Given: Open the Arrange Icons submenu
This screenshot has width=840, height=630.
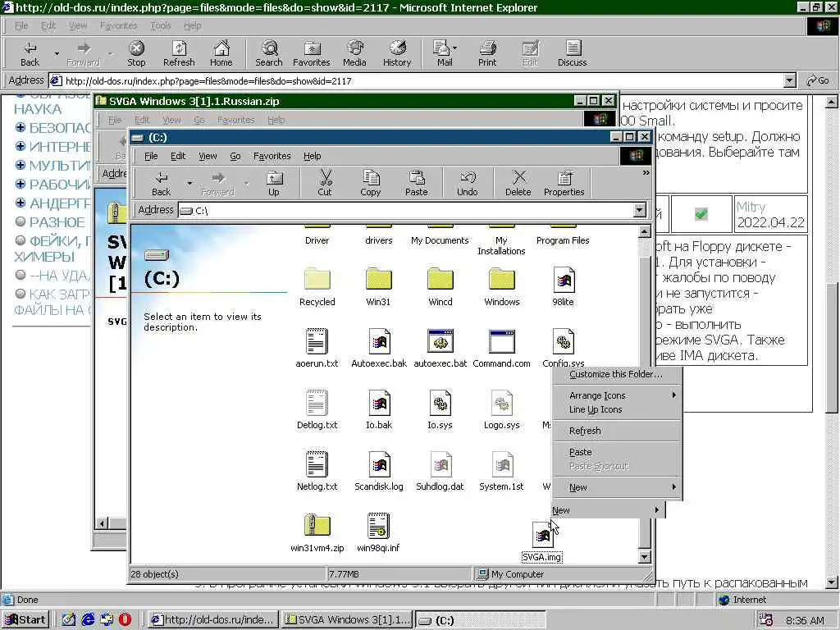Looking at the screenshot, I should 617,395.
